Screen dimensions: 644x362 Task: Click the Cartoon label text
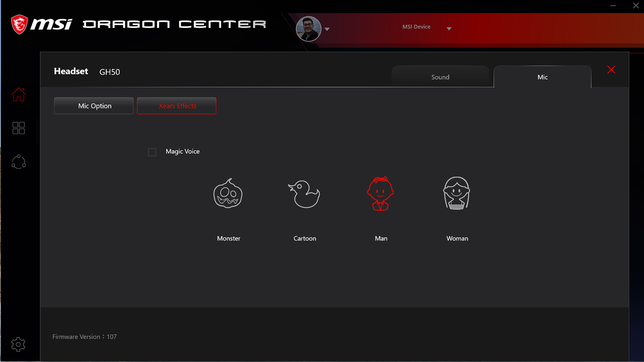point(305,238)
